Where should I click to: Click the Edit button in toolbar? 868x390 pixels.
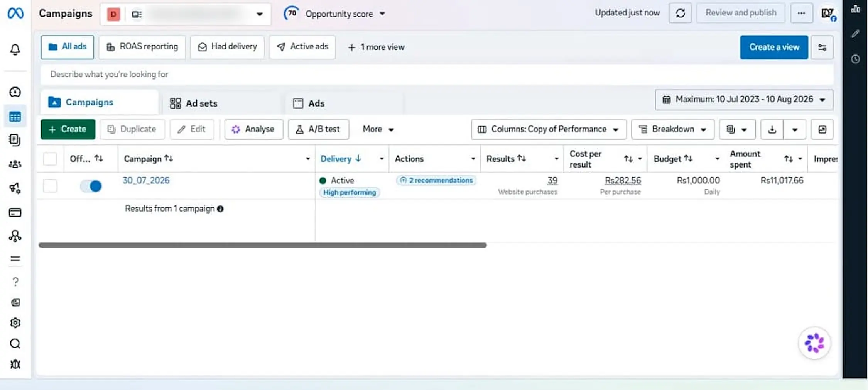click(192, 129)
